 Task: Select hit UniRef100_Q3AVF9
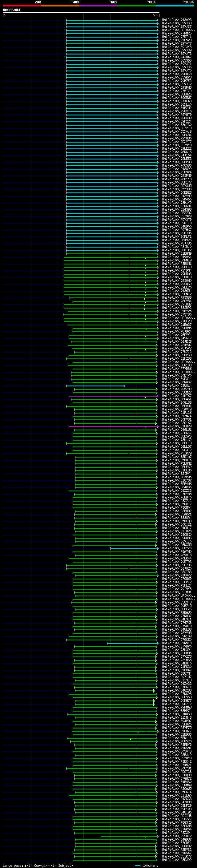click(x=177, y=410)
